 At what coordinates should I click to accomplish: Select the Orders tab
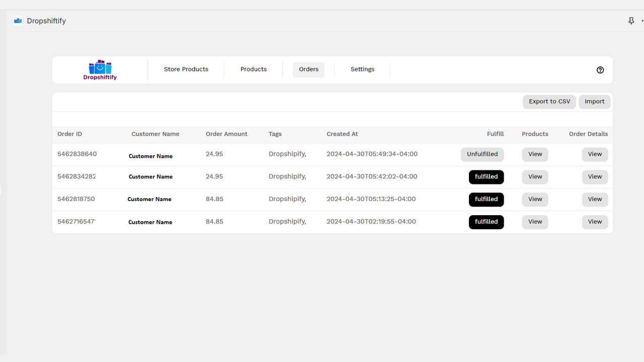[x=309, y=69]
